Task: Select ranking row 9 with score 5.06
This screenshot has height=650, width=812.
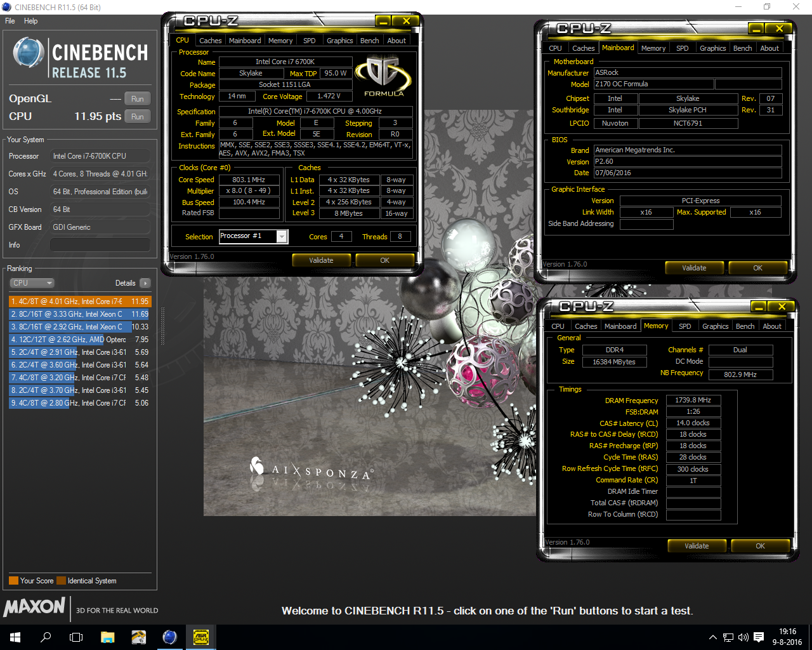Action: click(x=80, y=403)
